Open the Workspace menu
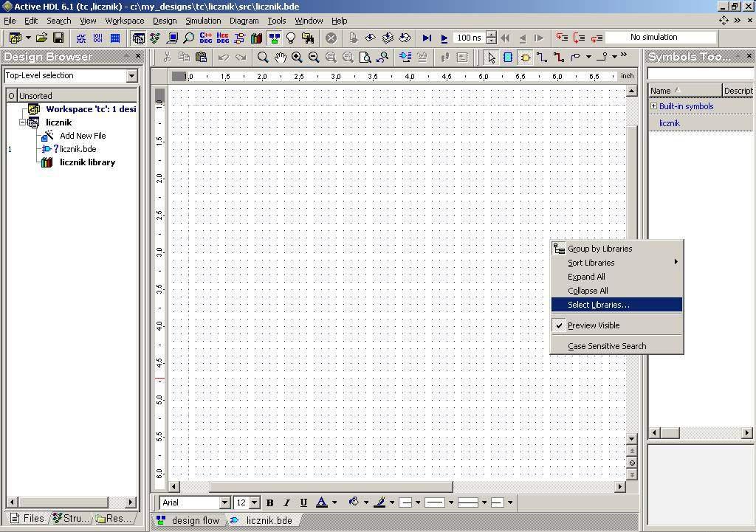756x532 pixels. [124, 21]
